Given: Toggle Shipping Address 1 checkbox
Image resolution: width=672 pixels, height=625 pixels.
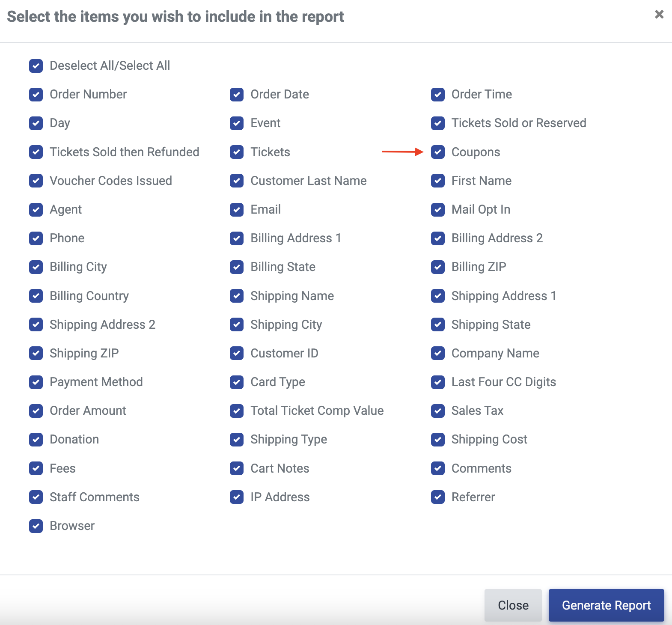Looking at the screenshot, I should click(x=438, y=296).
